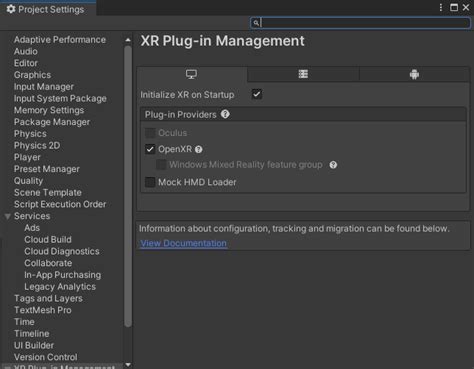
Task: Select Input System Package settings
Action: [x=60, y=99]
